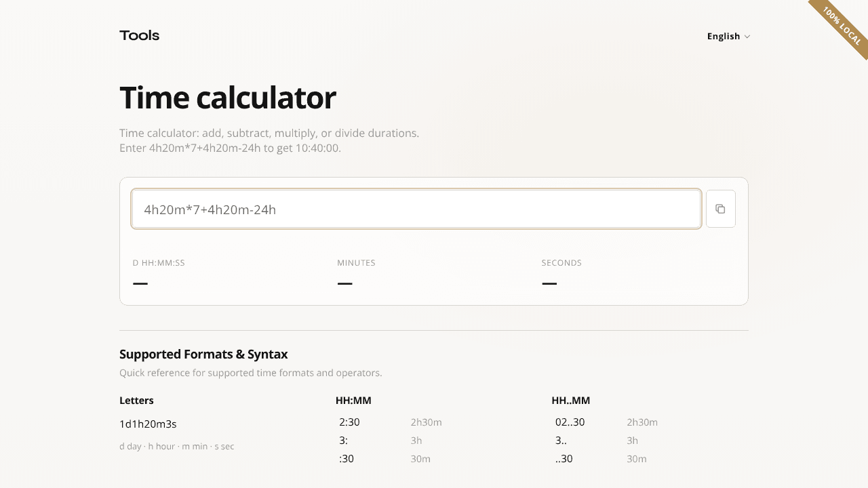Click the d day h hour legend text
This screenshot has height=488, width=868.
click(177, 447)
